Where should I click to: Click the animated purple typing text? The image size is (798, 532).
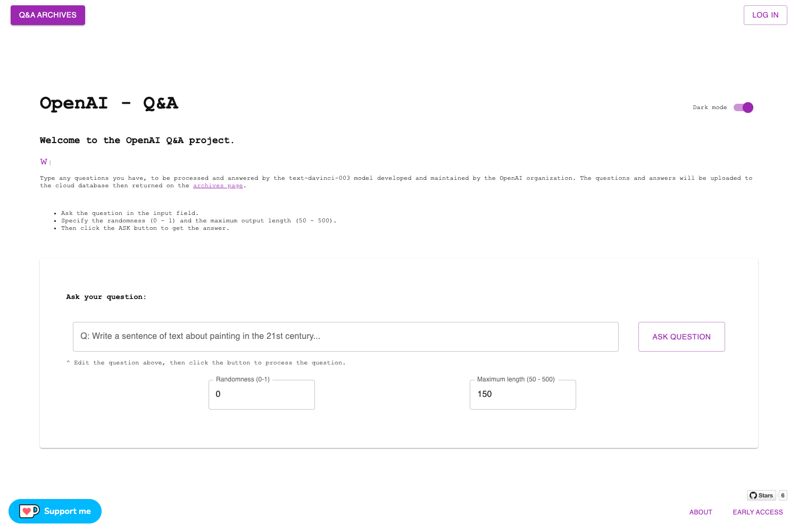[44, 162]
